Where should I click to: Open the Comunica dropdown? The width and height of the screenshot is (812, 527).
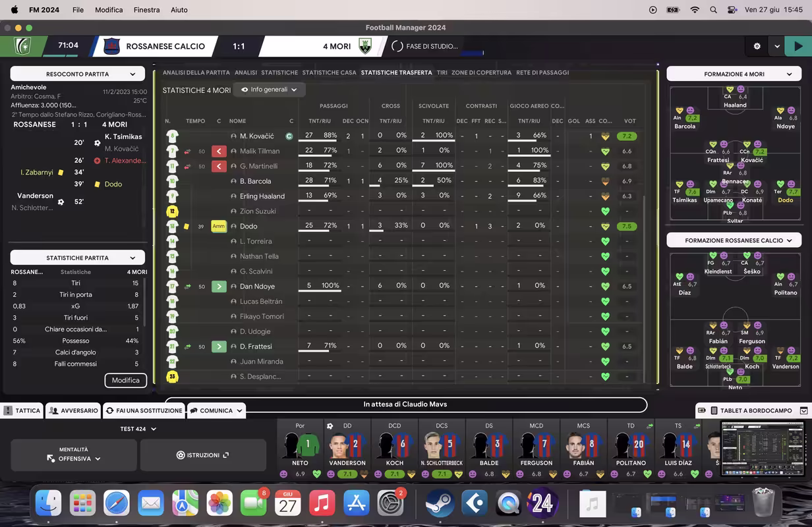(216, 410)
